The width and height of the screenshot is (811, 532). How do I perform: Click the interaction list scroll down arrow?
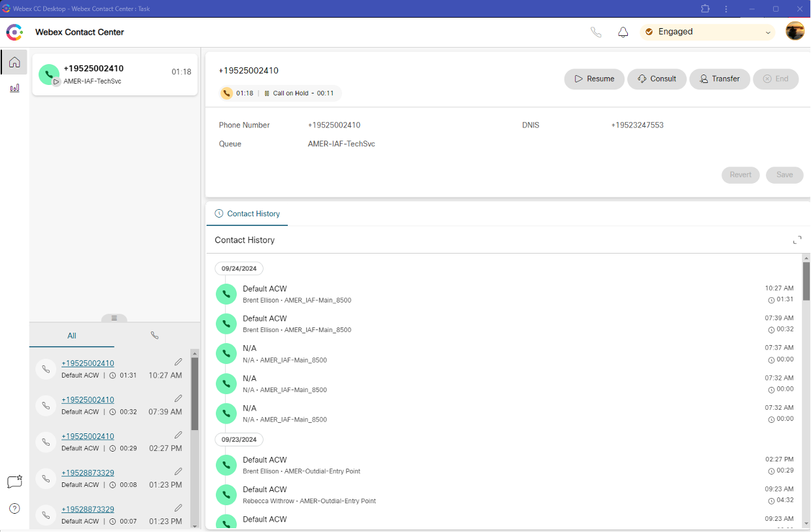[194, 525]
